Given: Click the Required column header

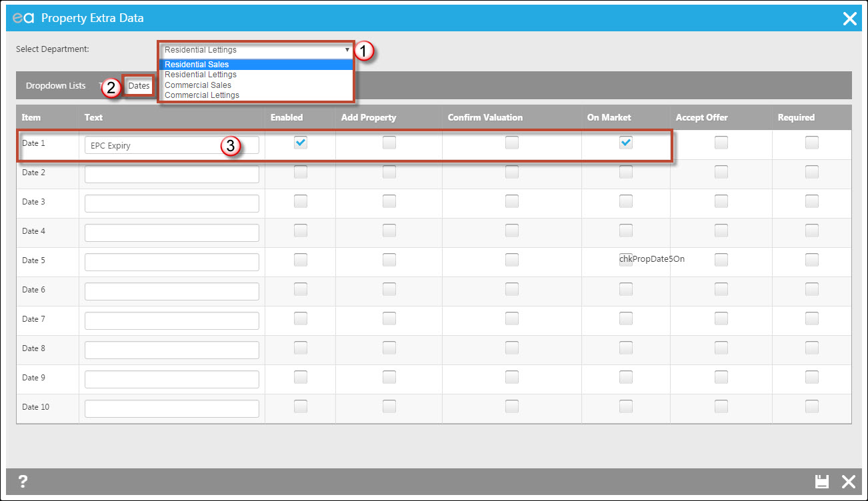Looking at the screenshot, I should [x=796, y=117].
